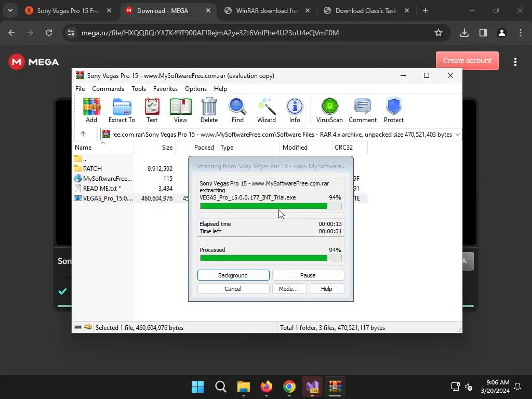Sort by the Size column header
This screenshot has height=399, width=532.
154,147
